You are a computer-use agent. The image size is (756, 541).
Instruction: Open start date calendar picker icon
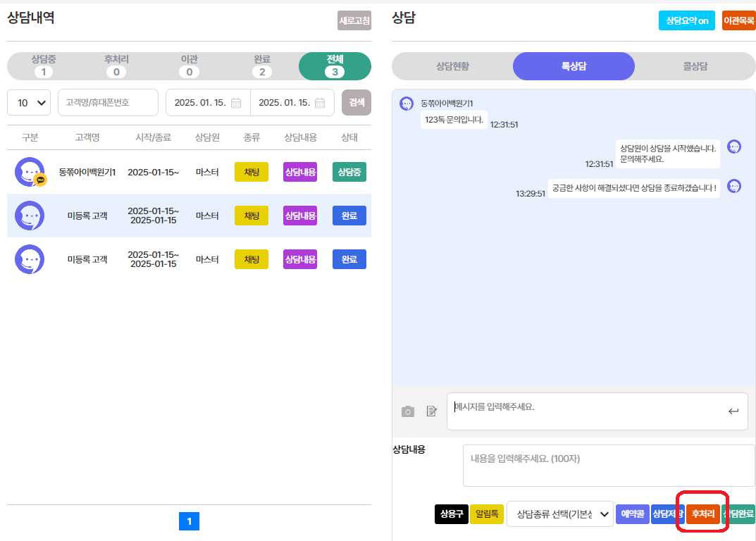point(236,103)
